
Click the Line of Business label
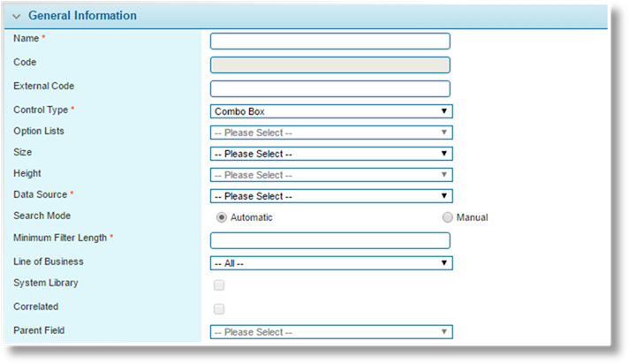coord(48,262)
